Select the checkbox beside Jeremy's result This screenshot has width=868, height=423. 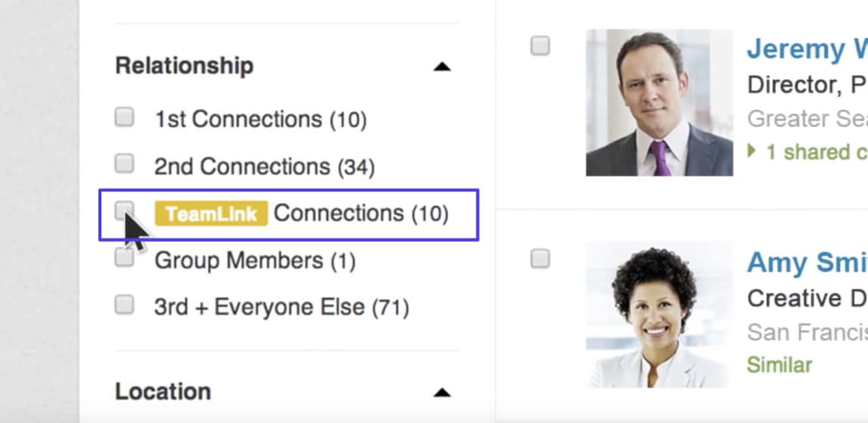coord(540,46)
